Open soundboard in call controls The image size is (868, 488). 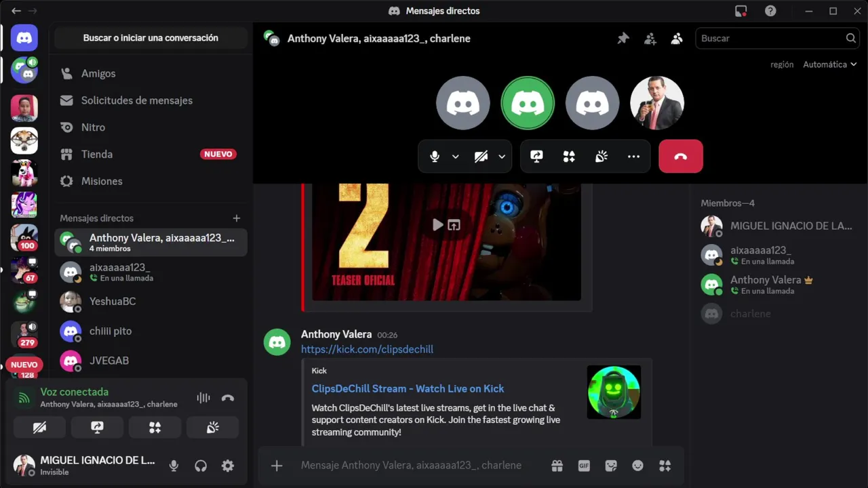point(601,157)
